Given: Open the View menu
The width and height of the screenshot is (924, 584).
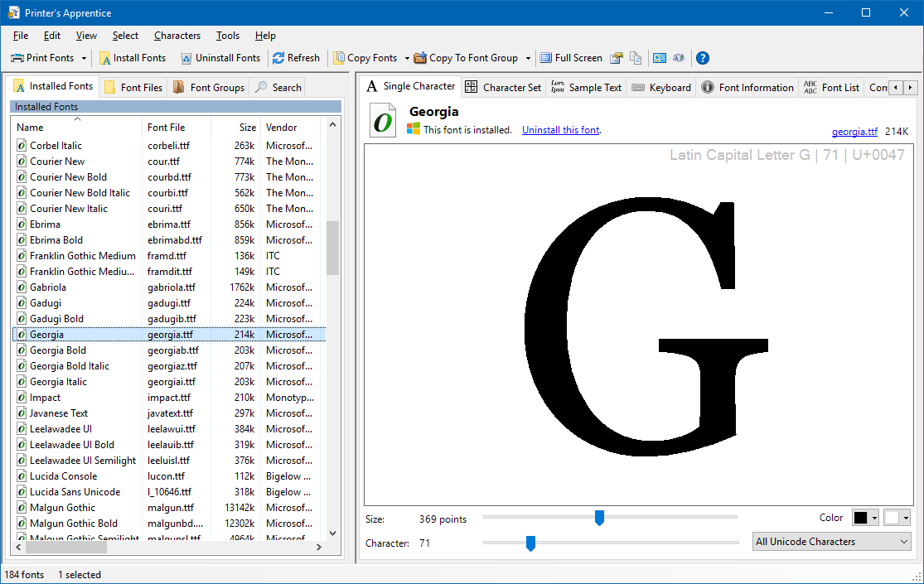Looking at the screenshot, I should [x=86, y=36].
